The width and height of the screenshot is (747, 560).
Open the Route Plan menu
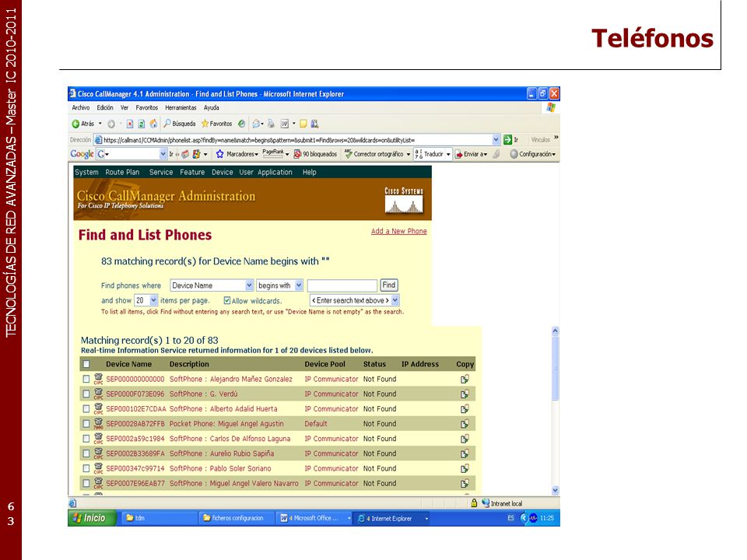pyautogui.click(x=122, y=172)
